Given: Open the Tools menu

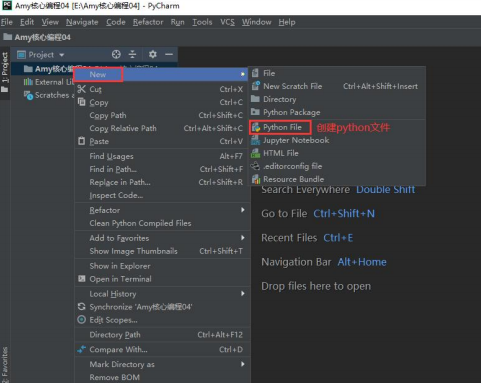Looking at the screenshot, I should click(x=202, y=22).
